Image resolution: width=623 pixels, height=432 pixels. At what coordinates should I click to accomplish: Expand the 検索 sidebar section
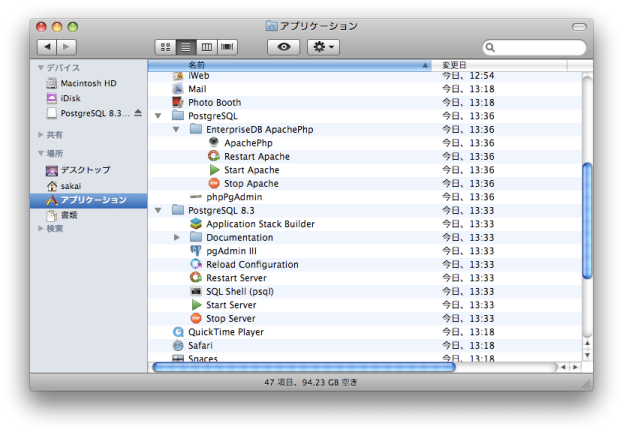coord(41,228)
